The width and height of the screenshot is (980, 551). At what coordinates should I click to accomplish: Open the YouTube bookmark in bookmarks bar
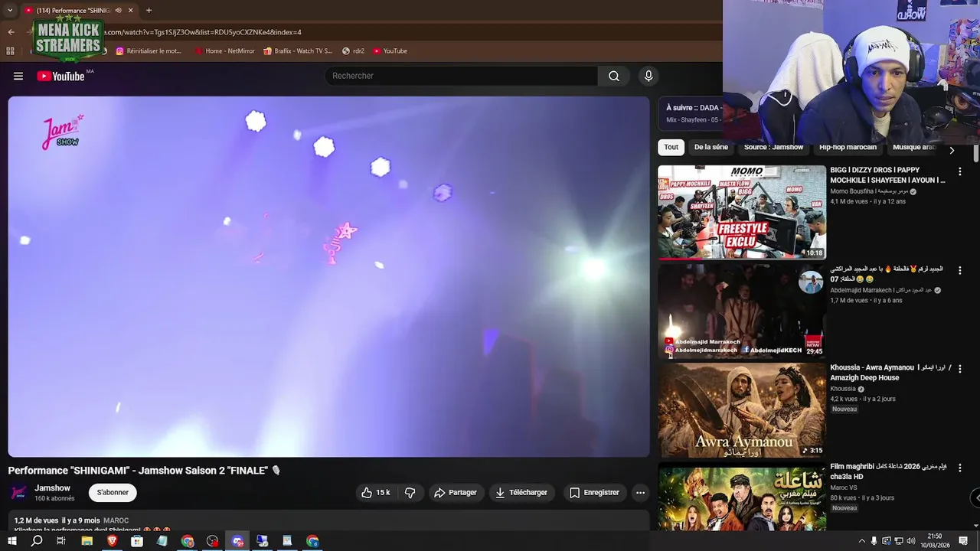click(390, 51)
